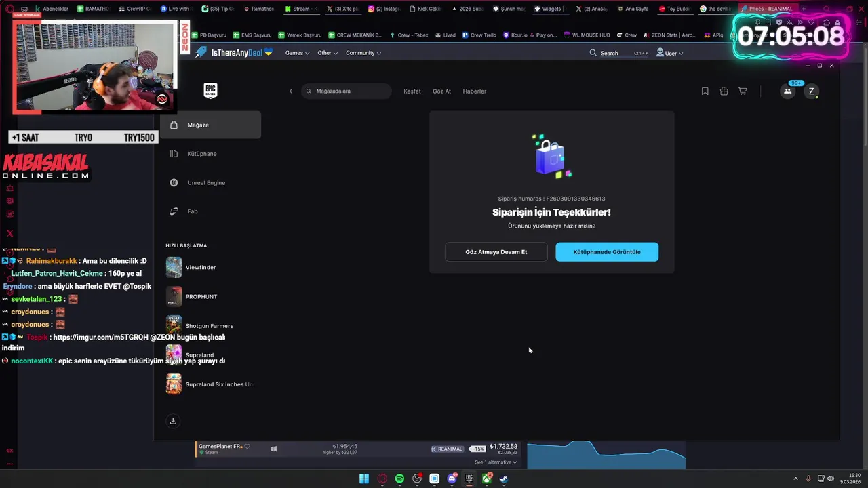The width and height of the screenshot is (868, 488).
Task: Open the EMS Başvuru bookmark
Action: [252, 35]
